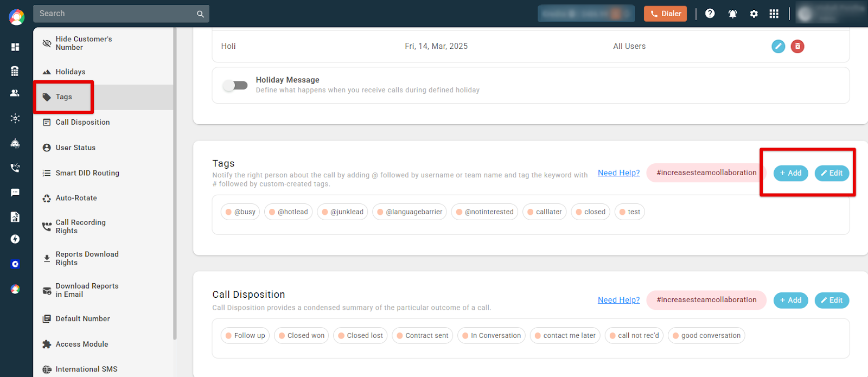Viewport: 868px width, 377px height.
Task: Click the Holi holiday name cell
Action: [228, 46]
